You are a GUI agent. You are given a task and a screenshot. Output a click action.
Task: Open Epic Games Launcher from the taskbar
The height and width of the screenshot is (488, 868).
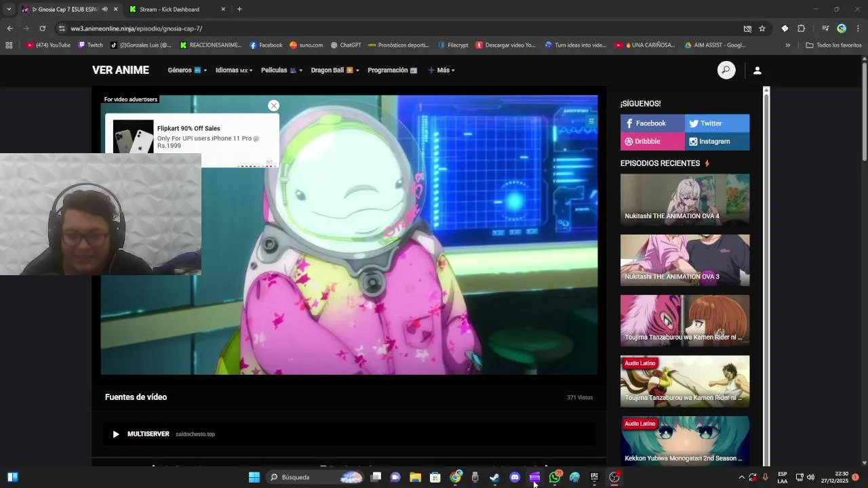click(594, 477)
